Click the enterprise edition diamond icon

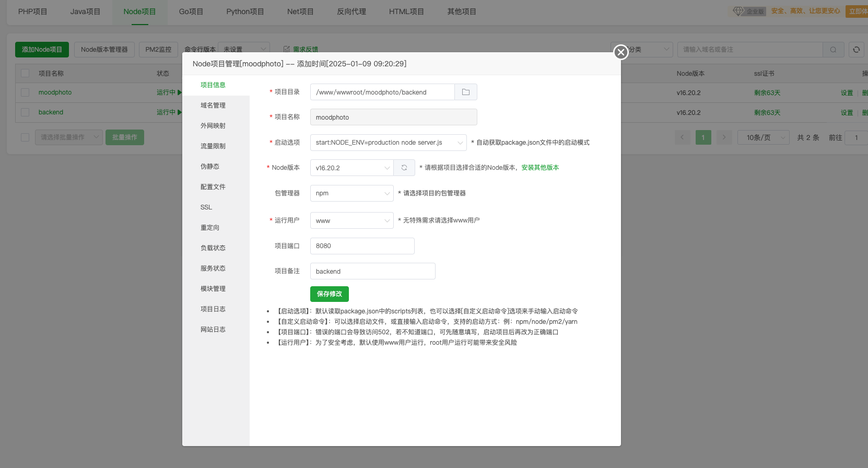[738, 11]
